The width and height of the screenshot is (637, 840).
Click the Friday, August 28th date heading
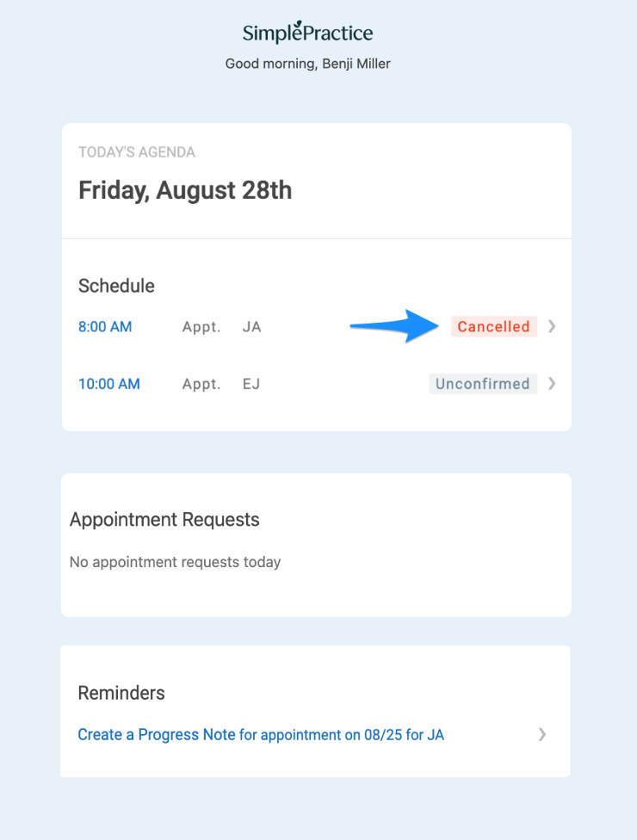(185, 190)
